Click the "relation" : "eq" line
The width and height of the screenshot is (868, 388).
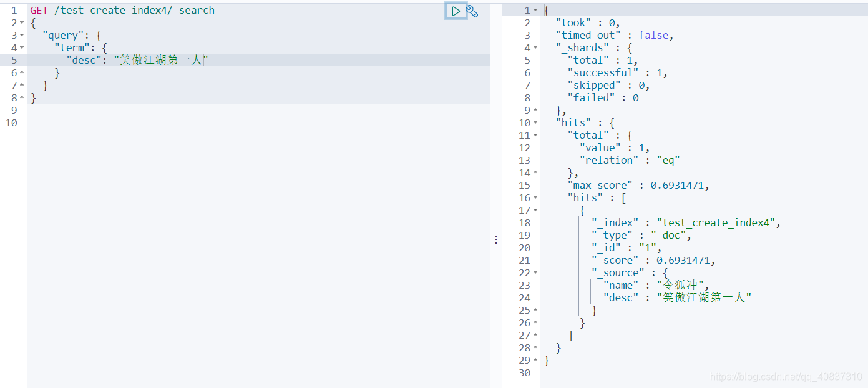pos(629,161)
